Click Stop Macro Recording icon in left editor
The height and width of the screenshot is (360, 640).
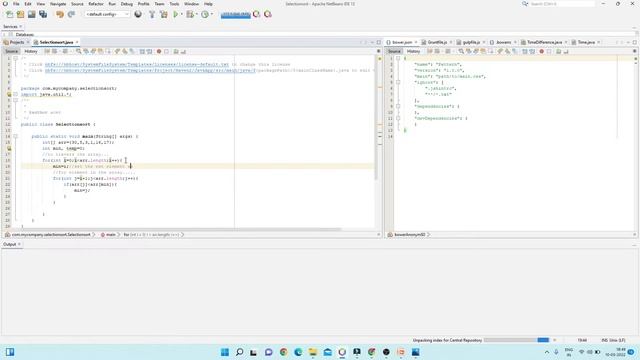[166, 51]
